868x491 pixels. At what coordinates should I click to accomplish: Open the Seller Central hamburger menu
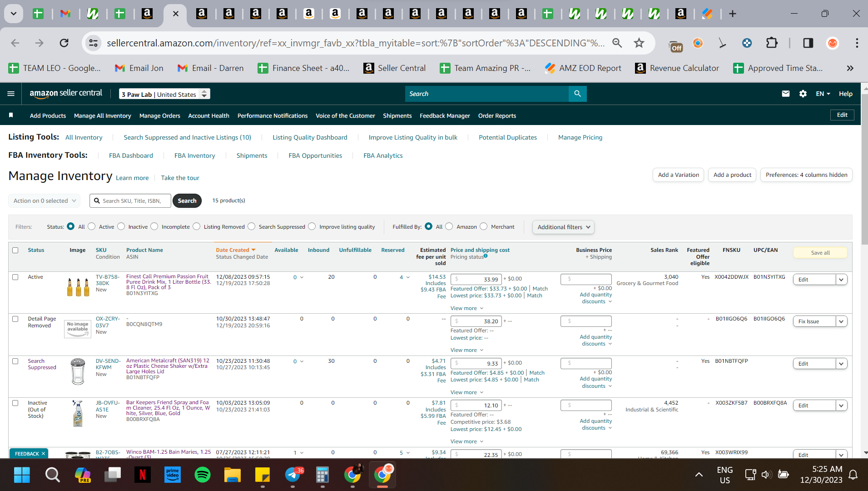[11, 94]
